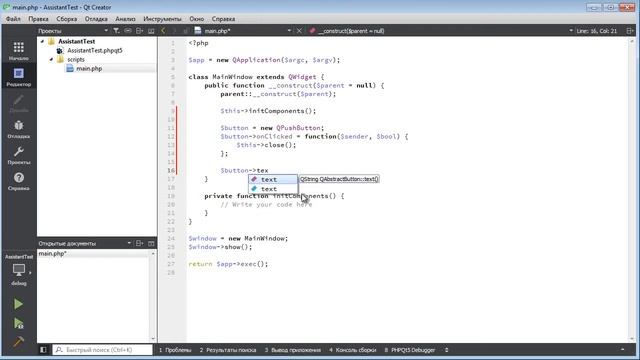
Task: Open the Окно menu
Action: tap(197, 19)
